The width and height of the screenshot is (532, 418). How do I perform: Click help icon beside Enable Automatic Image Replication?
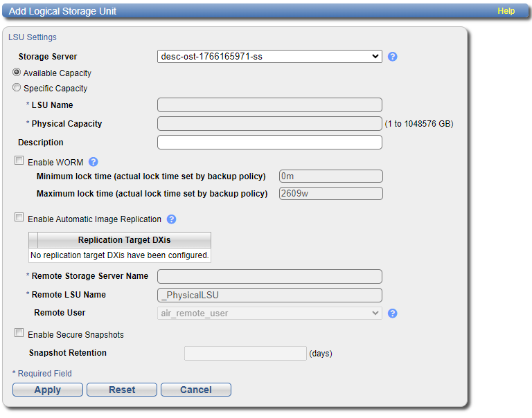[172, 219]
